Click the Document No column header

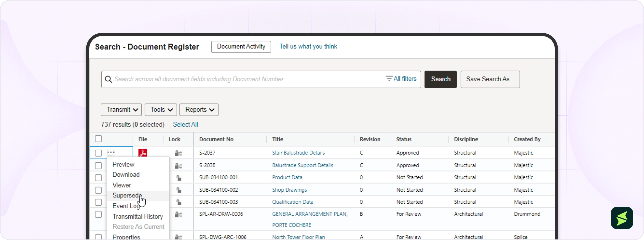216,139
